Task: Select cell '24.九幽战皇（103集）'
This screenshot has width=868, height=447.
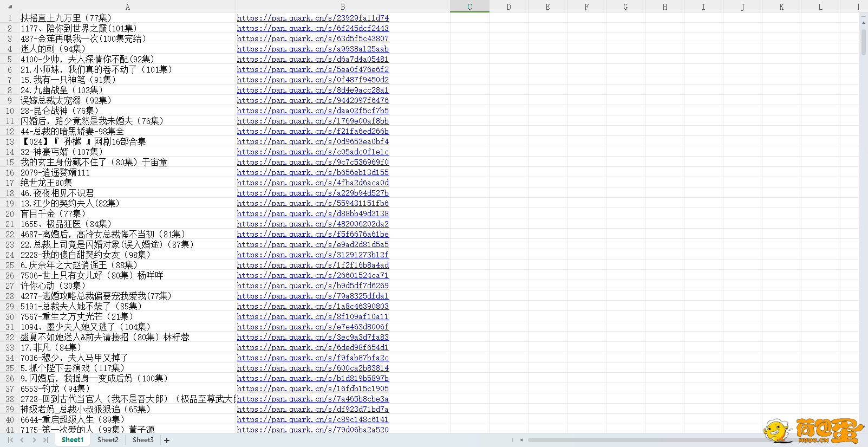Action: pyautogui.click(x=127, y=90)
